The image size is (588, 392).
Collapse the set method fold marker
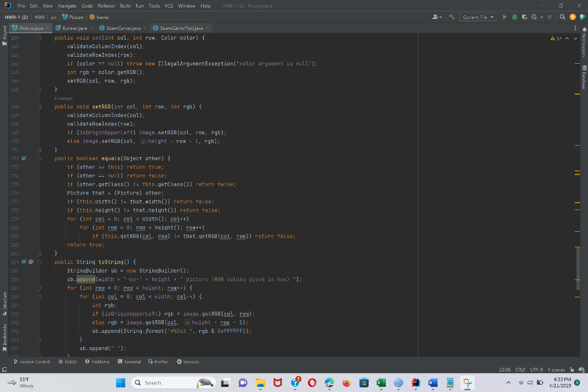coord(40,38)
